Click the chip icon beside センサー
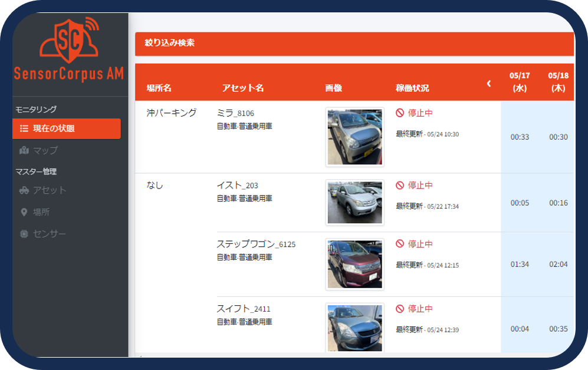 [24, 234]
